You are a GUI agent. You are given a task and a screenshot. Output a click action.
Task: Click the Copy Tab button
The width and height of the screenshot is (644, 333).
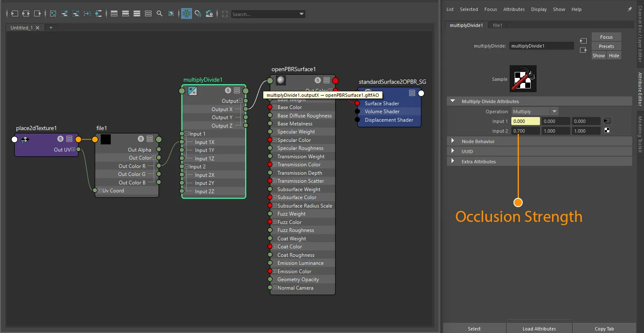pos(604,328)
